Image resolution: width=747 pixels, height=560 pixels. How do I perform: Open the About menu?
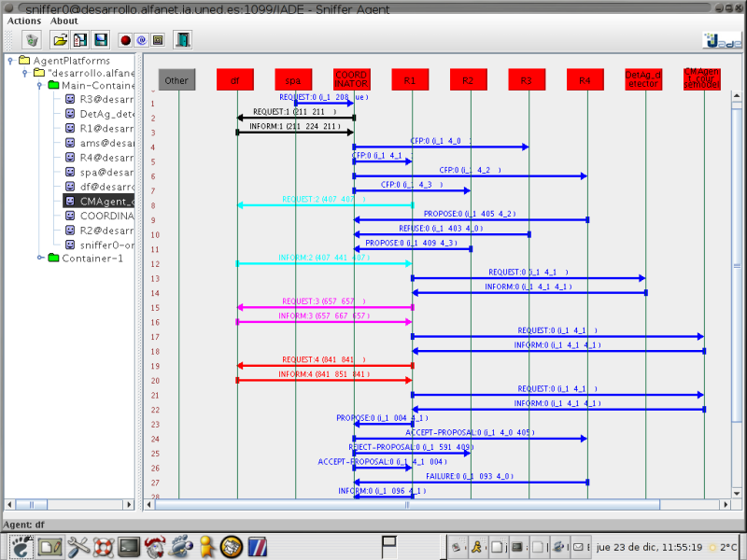click(64, 21)
